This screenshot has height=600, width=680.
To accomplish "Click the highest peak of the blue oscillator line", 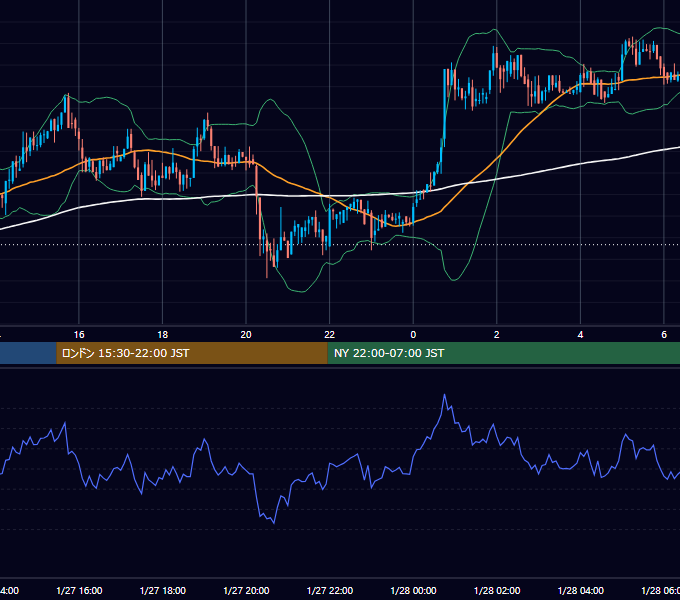I will coord(445,395).
